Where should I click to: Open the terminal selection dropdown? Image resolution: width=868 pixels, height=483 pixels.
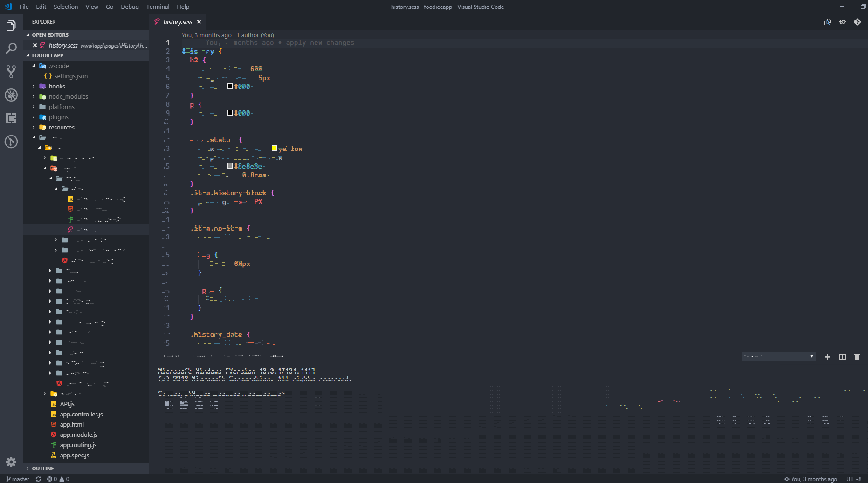point(778,356)
